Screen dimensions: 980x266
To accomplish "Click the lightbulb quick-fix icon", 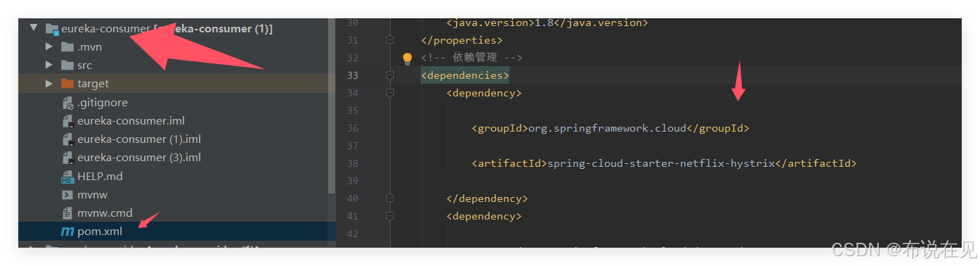I will pos(407,58).
